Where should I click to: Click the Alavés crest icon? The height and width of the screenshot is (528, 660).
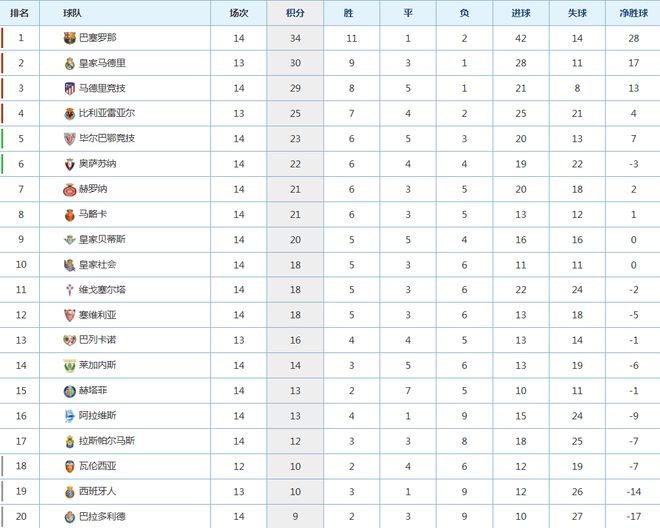pos(69,416)
